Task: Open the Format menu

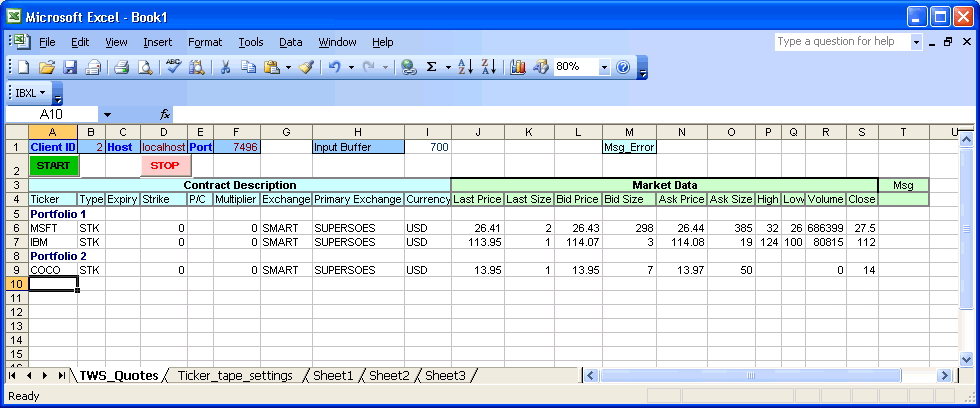Action: coord(205,42)
